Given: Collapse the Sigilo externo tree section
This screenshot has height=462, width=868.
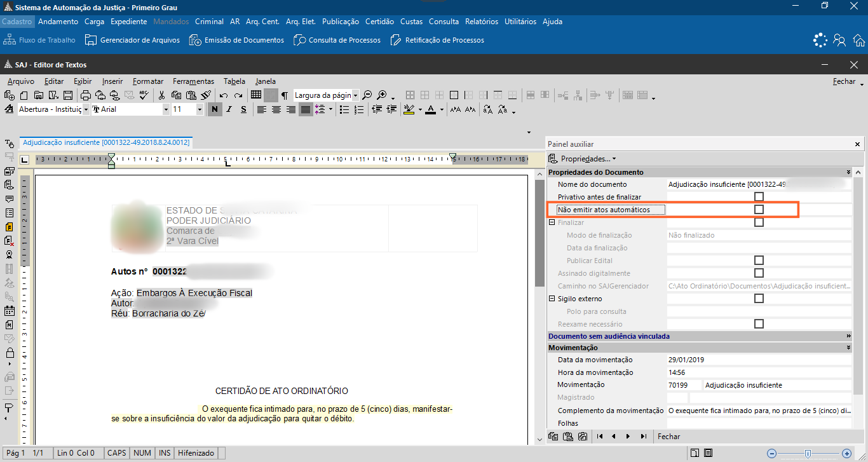Looking at the screenshot, I should [552, 299].
